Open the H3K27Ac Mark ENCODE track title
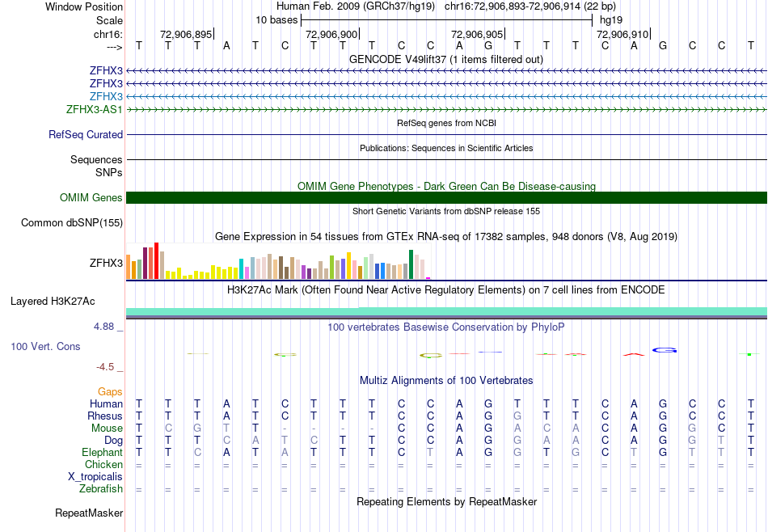768x532 pixels. tap(446, 290)
